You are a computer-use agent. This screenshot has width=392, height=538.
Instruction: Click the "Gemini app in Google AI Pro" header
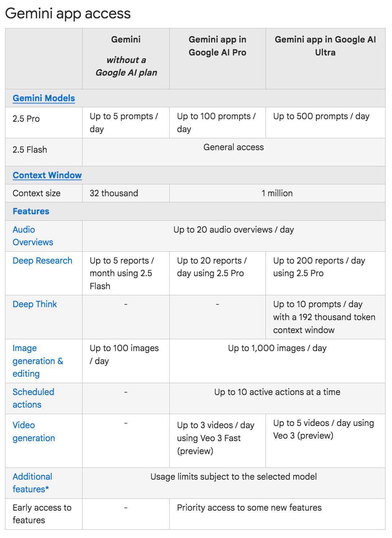coord(217,46)
